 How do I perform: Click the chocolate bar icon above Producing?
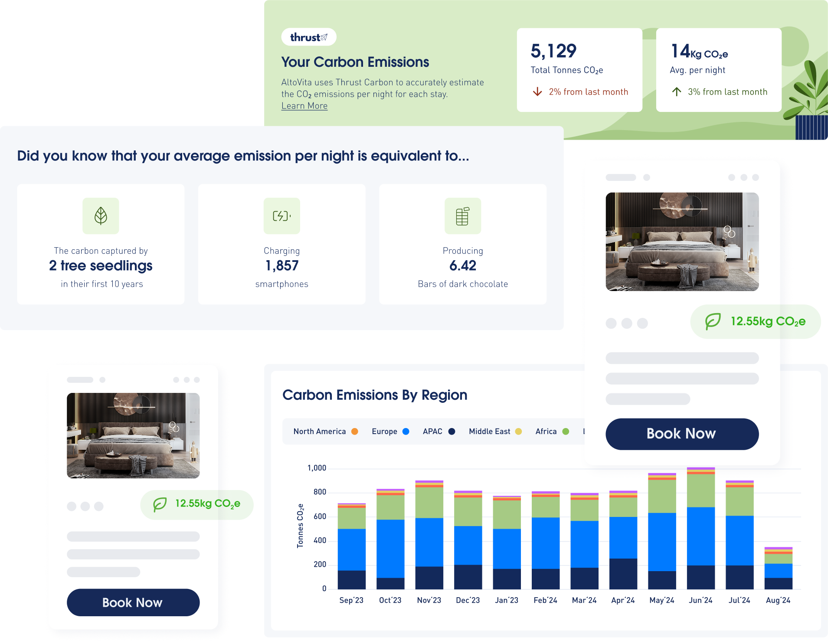point(462,216)
